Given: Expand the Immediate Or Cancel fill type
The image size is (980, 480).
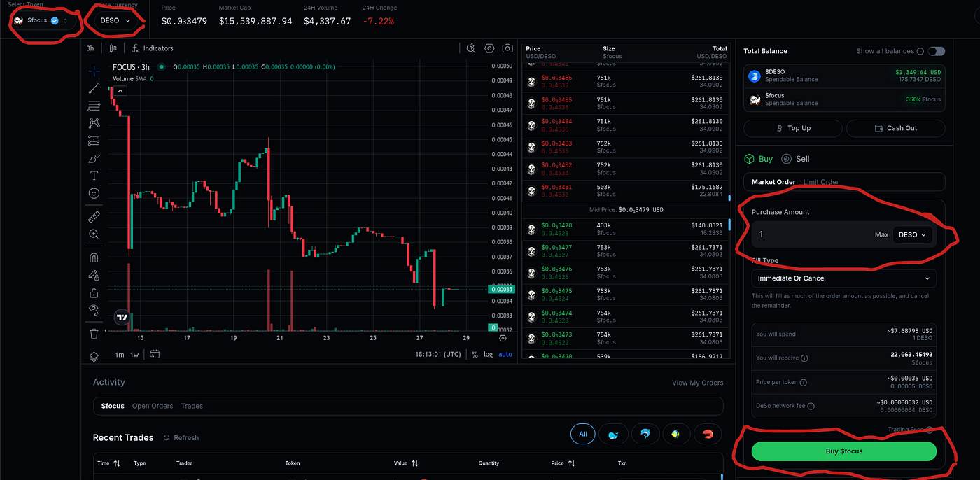Looking at the screenshot, I should point(844,278).
